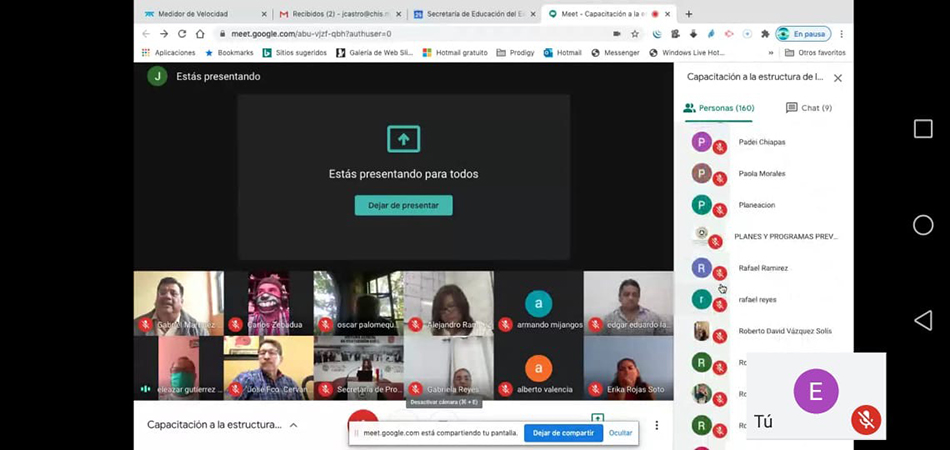Click the muted mic on Carlos Zebadua tile
This screenshot has height=450, width=950.
point(235,325)
